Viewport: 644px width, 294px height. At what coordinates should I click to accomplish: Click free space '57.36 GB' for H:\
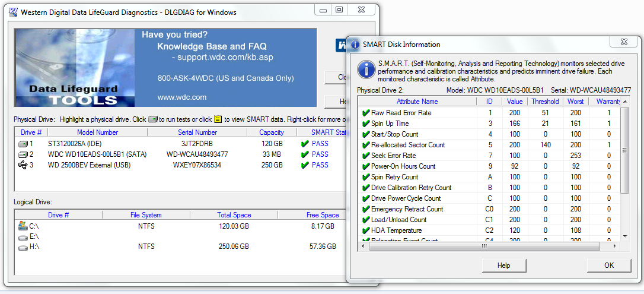pyautogui.click(x=323, y=246)
